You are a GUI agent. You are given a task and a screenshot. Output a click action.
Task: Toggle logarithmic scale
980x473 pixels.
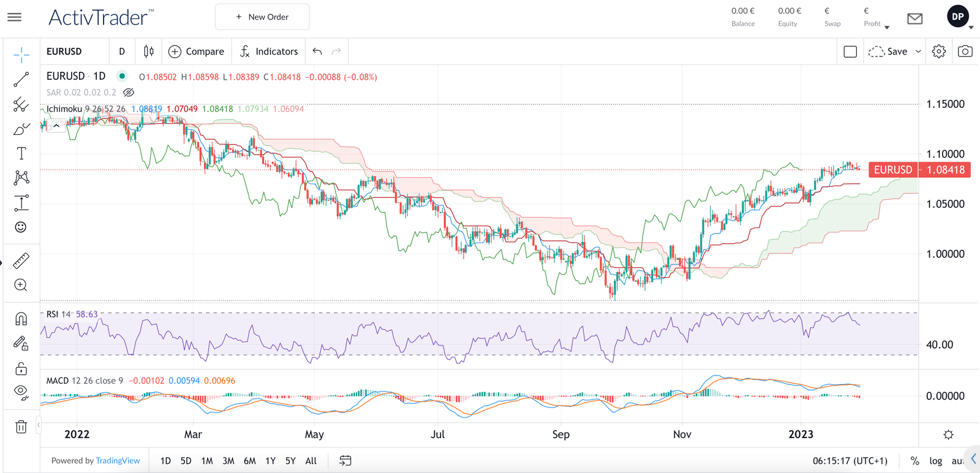click(x=935, y=461)
